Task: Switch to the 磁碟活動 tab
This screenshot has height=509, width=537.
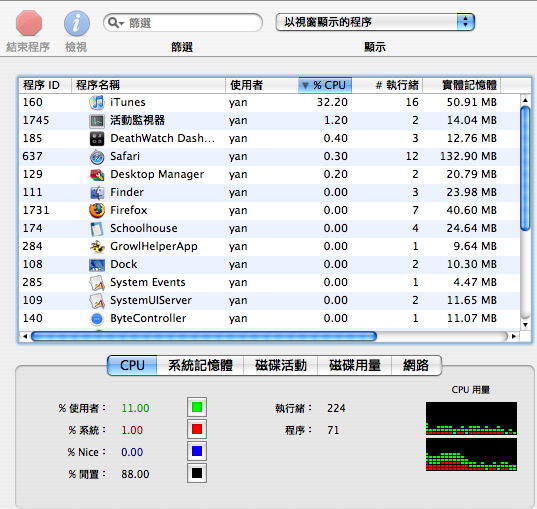Action: tap(280, 365)
